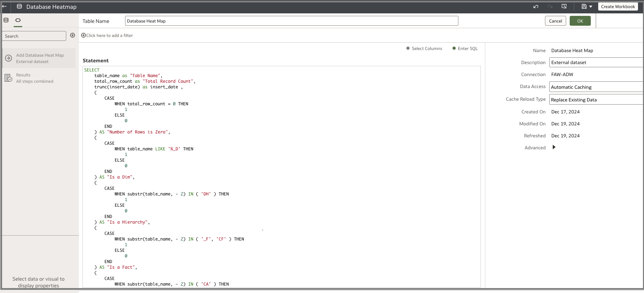The height and width of the screenshot is (293, 644).
Task: Click the "Is a Hierarchy" alias in SQL
Action: 127,222
